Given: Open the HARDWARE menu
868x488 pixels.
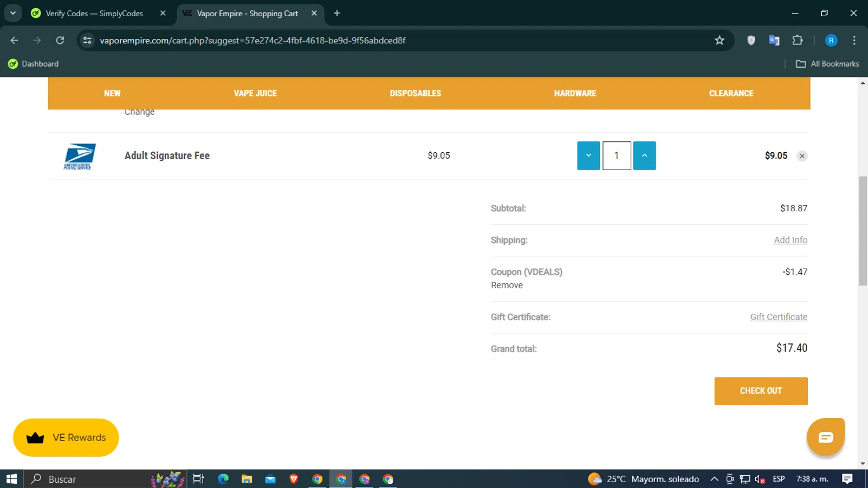Looking at the screenshot, I should tap(575, 93).
